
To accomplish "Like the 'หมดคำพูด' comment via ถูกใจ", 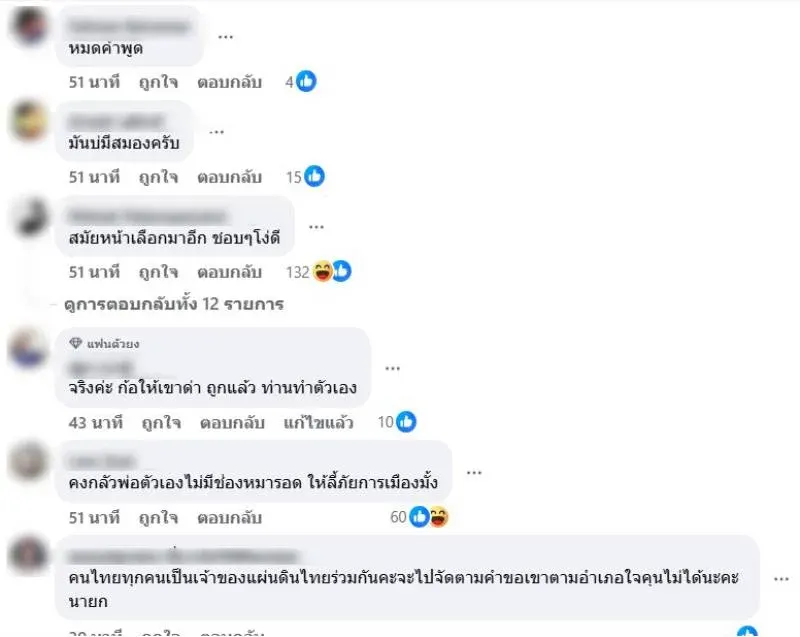I will (x=159, y=82).
